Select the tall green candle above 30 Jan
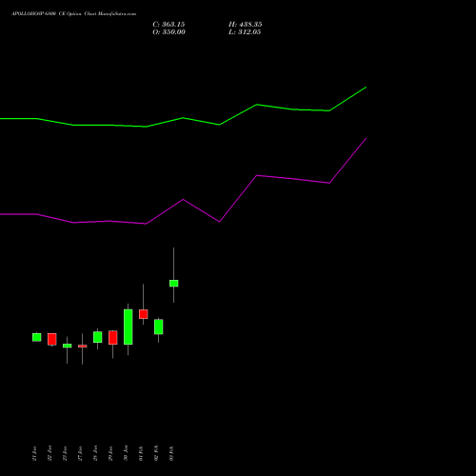The height and width of the screenshot is (476, 476). click(x=129, y=327)
